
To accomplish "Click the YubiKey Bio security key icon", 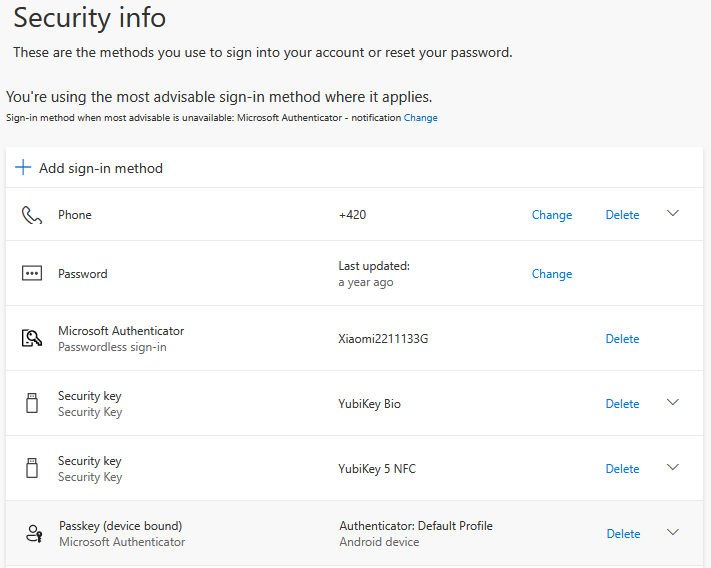I will coord(32,403).
